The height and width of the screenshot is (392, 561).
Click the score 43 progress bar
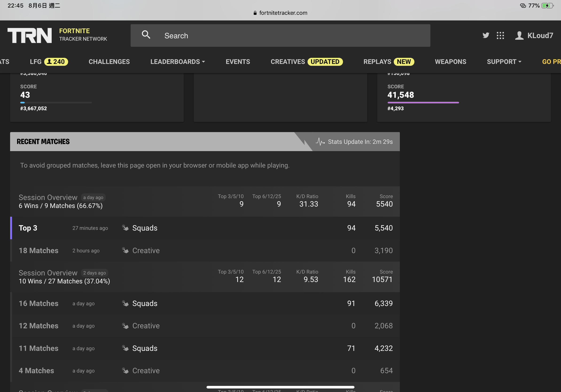click(x=56, y=103)
